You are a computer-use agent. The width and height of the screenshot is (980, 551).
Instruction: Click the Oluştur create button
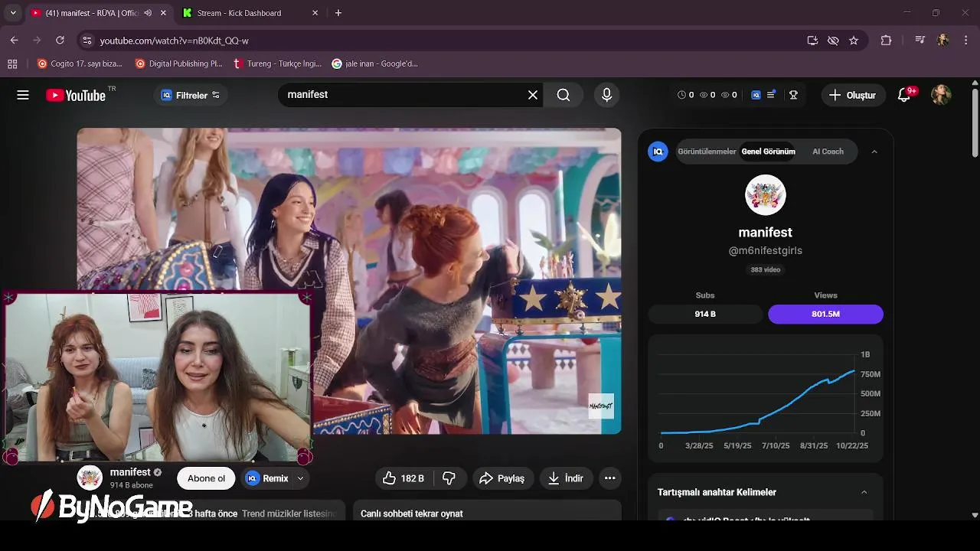point(853,95)
